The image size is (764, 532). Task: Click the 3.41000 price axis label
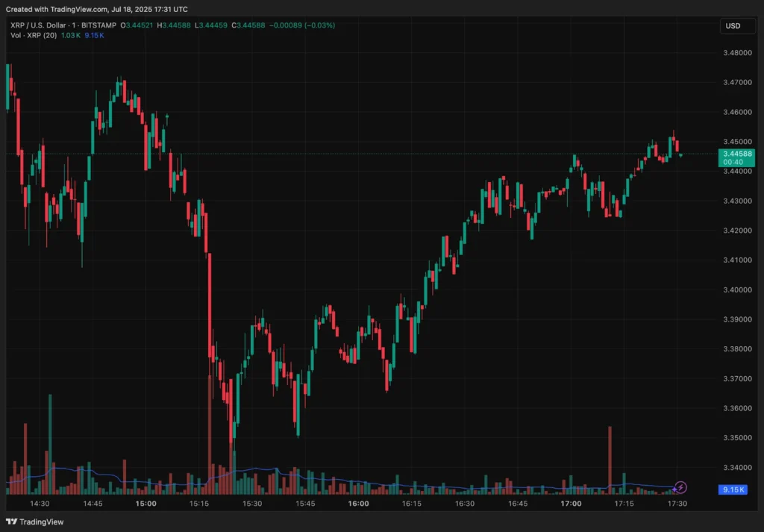(737, 260)
